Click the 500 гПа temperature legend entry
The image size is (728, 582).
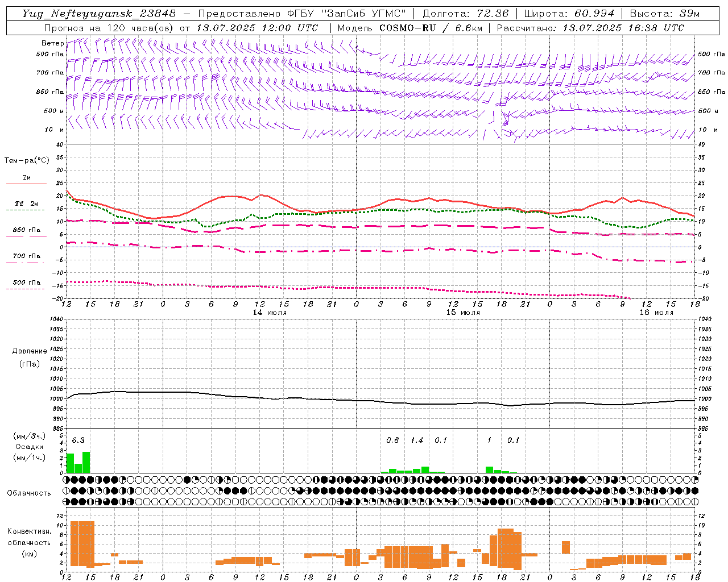pyautogui.click(x=26, y=282)
